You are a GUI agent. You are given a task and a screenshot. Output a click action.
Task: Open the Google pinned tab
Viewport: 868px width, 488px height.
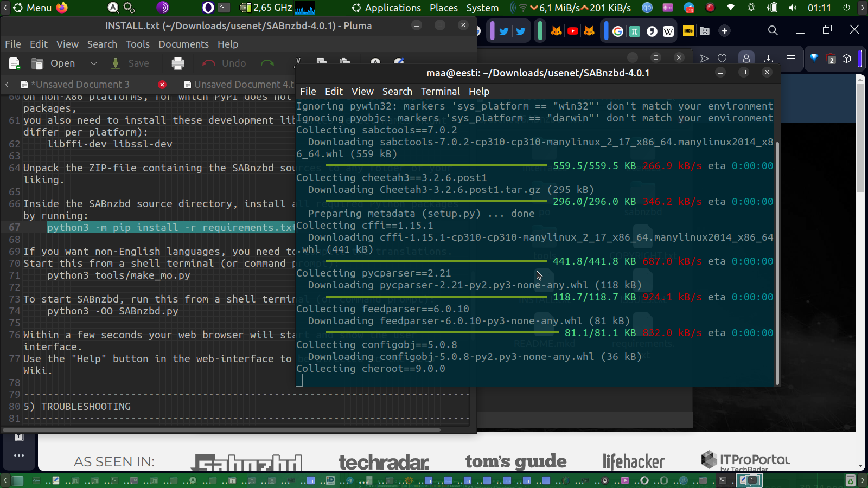pos(617,31)
